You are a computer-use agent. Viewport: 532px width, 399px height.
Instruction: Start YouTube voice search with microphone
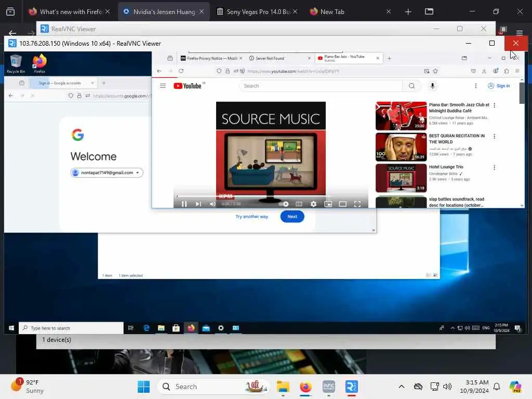[x=432, y=86]
